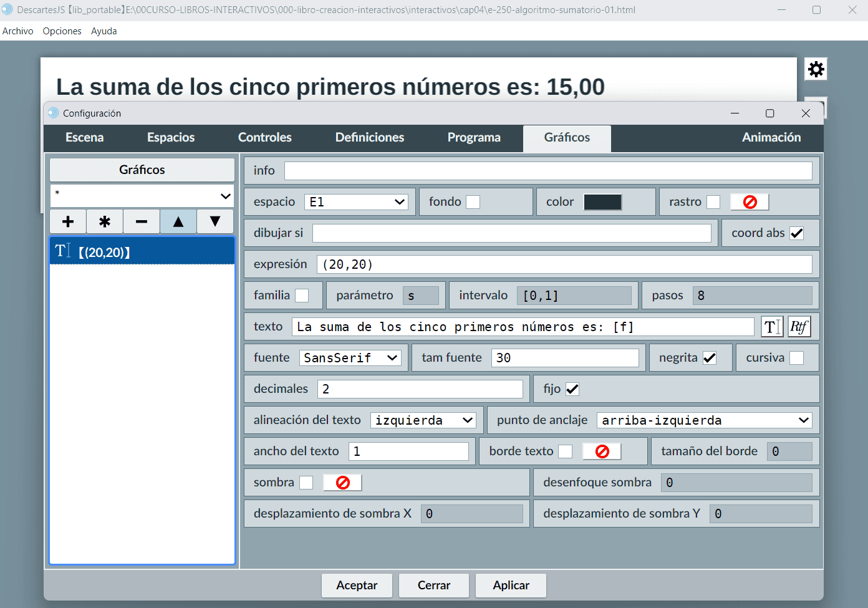Click the plus icon to add a graphic
The width and height of the screenshot is (868, 608).
click(68, 221)
